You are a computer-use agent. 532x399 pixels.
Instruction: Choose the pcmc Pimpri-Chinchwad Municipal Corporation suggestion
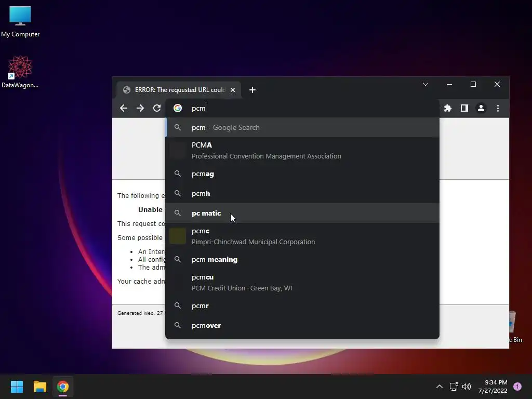[x=302, y=236]
